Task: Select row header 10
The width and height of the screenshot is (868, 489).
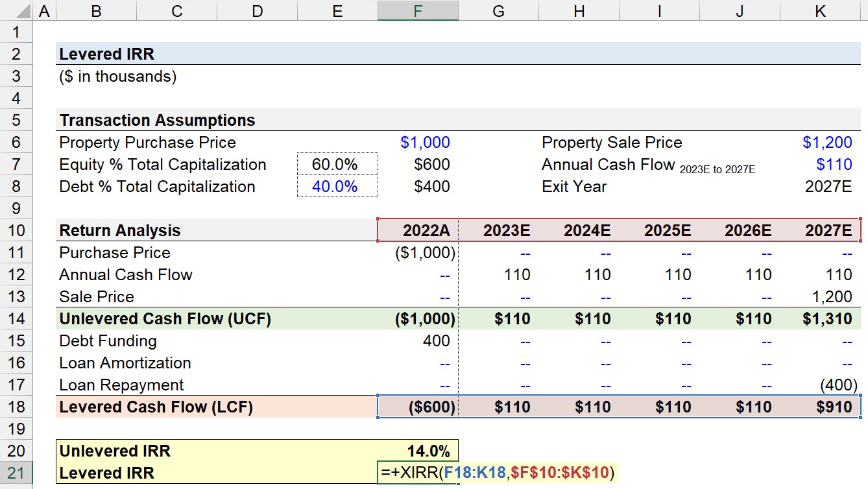Action: [x=16, y=230]
